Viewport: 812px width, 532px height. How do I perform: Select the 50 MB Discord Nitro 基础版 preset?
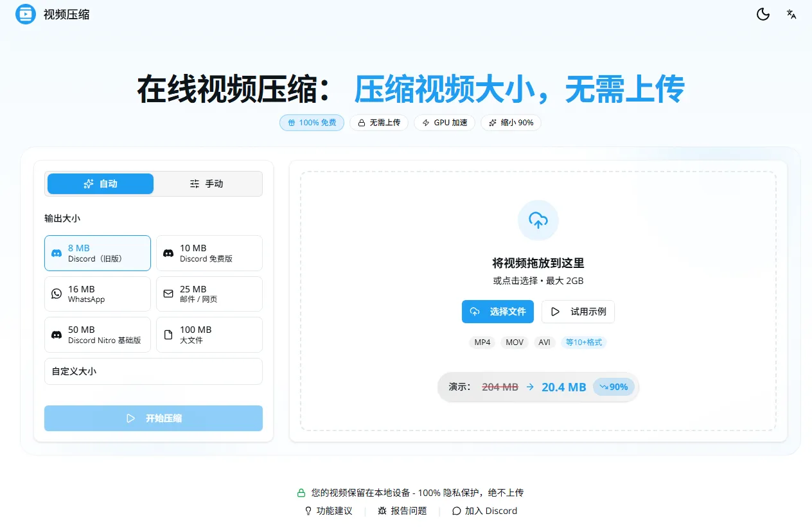(x=97, y=334)
